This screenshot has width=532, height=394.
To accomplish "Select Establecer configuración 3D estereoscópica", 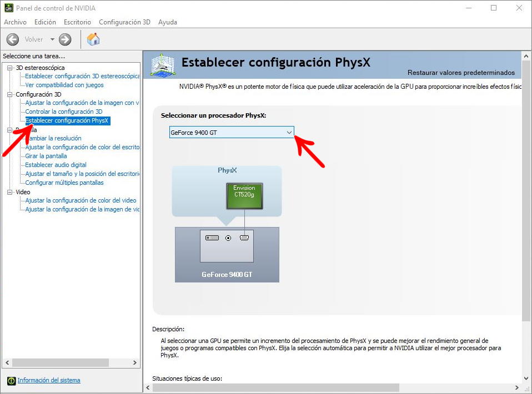I will pos(82,76).
